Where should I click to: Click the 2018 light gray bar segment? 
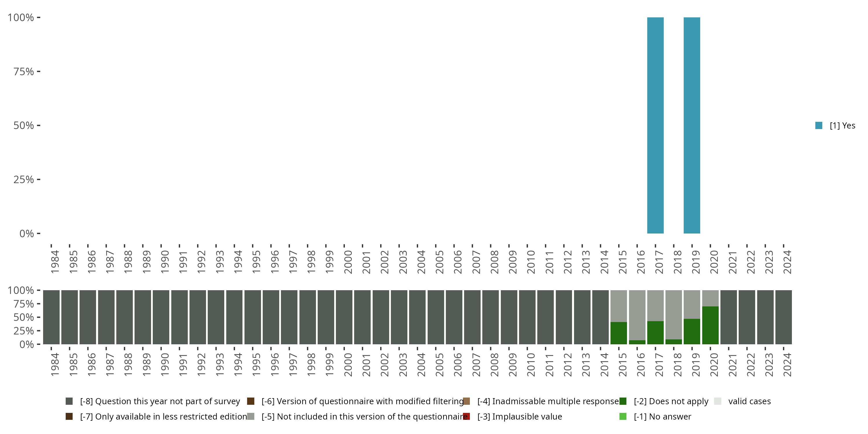click(x=674, y=315)
